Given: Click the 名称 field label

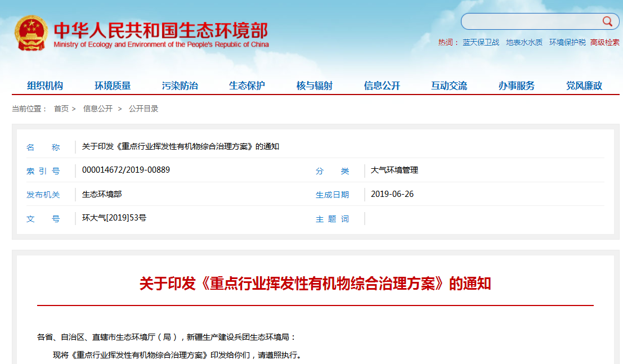Looking at the screenshot, I should [x=43, y=147].
